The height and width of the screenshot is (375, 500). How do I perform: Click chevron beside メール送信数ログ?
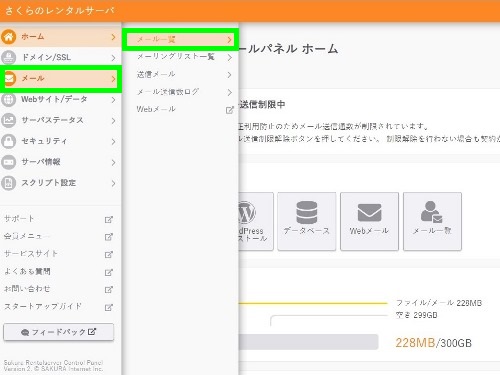click(229, 92)
